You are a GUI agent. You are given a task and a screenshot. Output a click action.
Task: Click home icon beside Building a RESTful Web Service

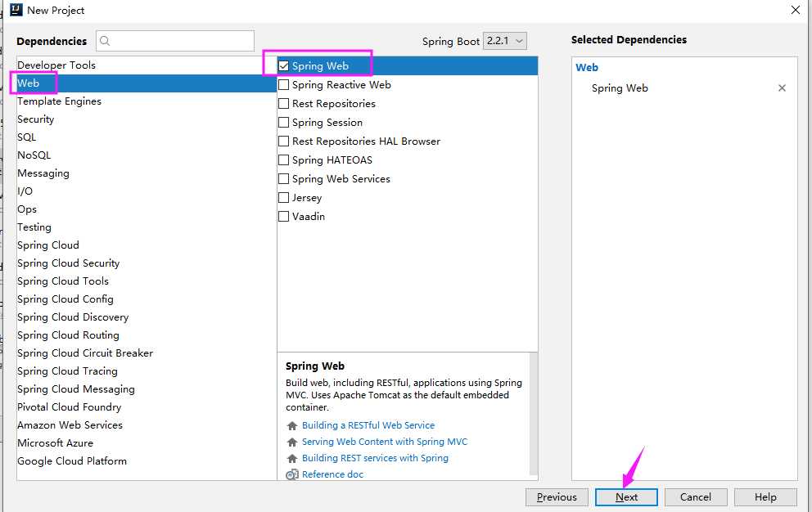point(292,425)
